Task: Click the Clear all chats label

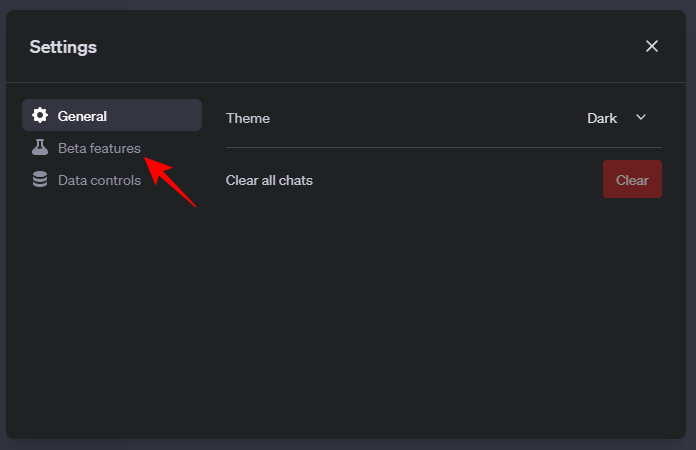Action: point(269,180)
